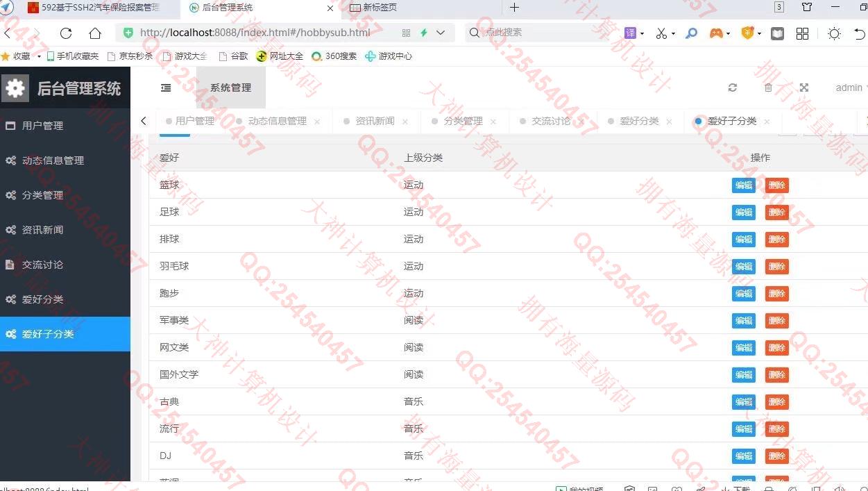The image size is (868, 491).
Task: Open sidebar item 交流讨论
Action: click(x=65, y=265)
